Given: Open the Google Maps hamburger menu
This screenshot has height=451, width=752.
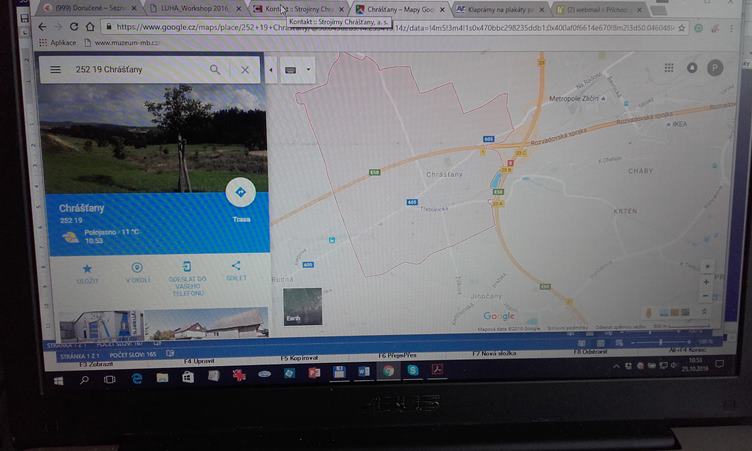Looking at the screenshot, I should (x=56, y=70).
